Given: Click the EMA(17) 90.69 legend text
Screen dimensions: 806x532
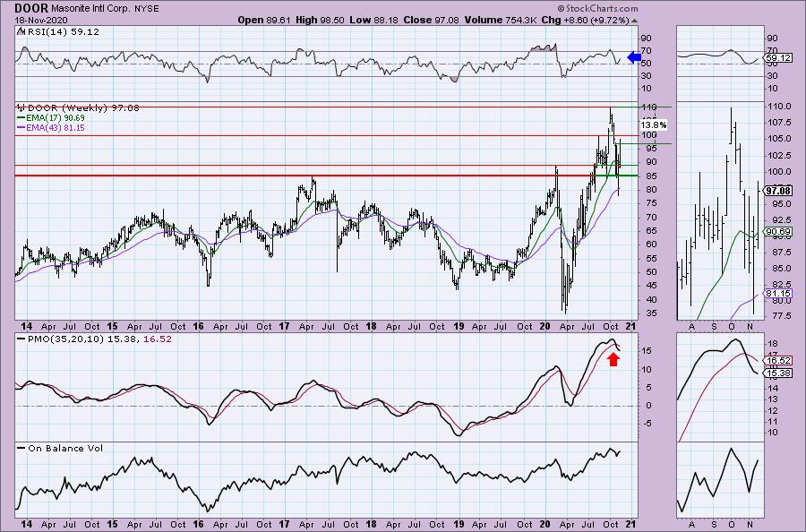Looking at the screenshot, I should pyautogui.click(x=56, y=117).
